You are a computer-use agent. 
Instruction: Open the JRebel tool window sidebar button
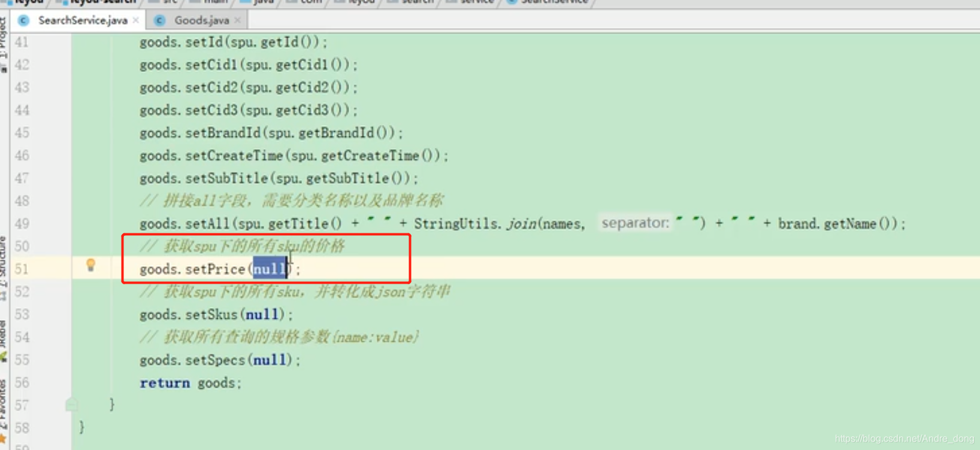click(x=4, y=341)
